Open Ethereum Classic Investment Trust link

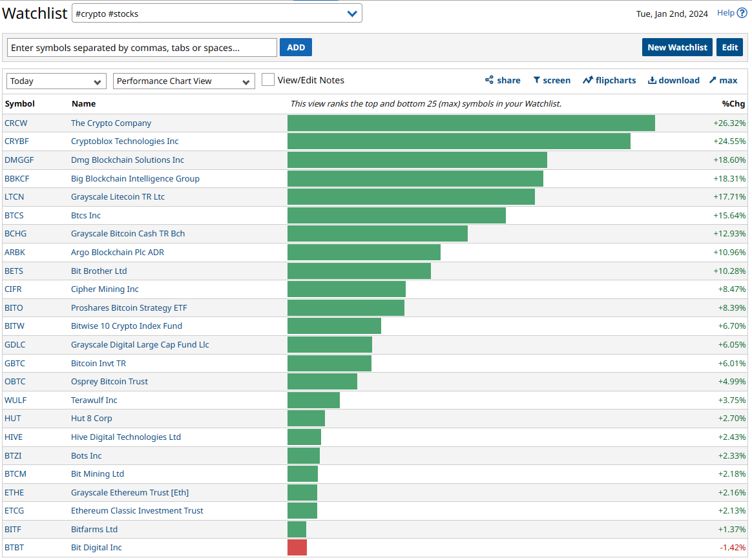[137, 512]
